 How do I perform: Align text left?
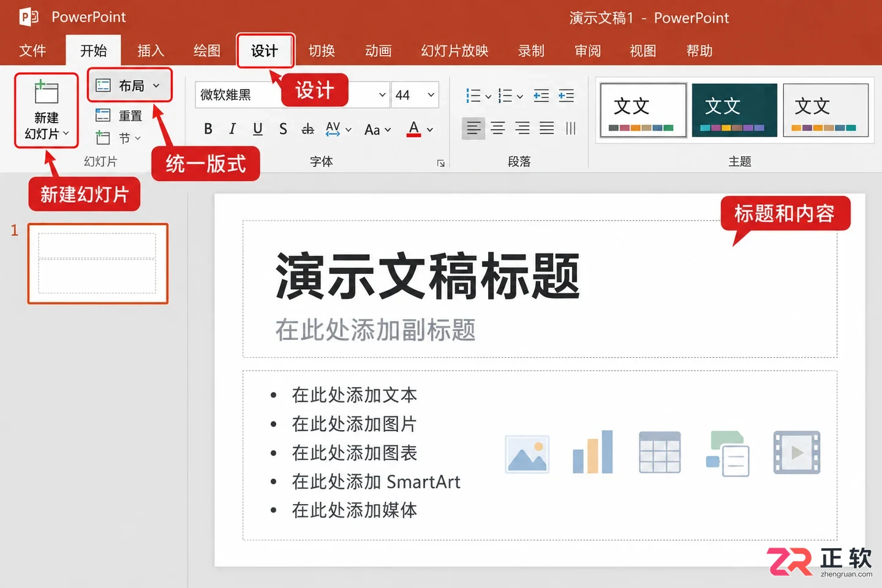click(x=473, y=128)
